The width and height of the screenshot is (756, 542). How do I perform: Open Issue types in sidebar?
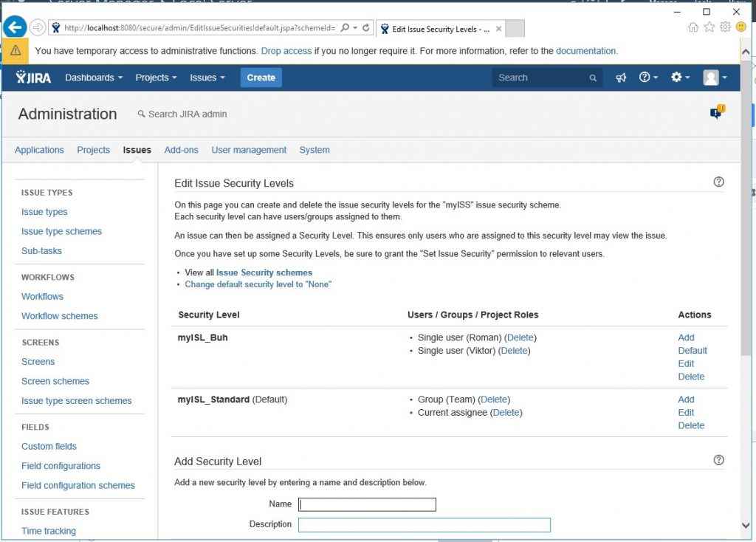coord(44,212)
